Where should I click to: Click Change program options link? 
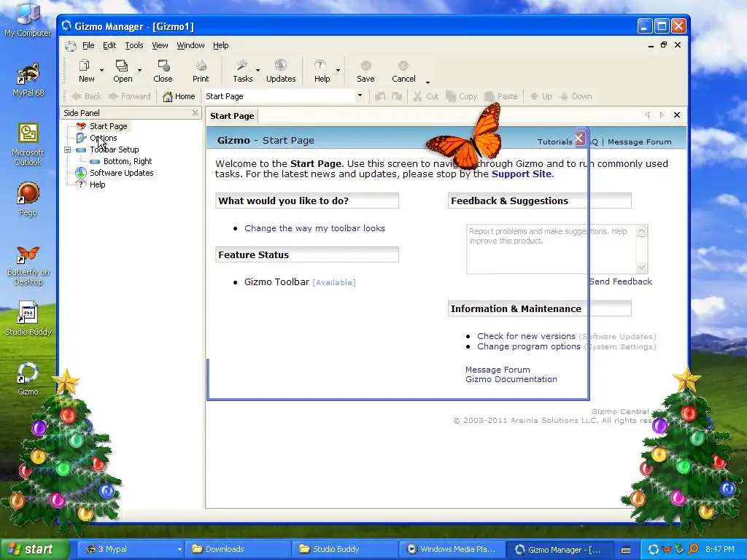tap(529, 346)
